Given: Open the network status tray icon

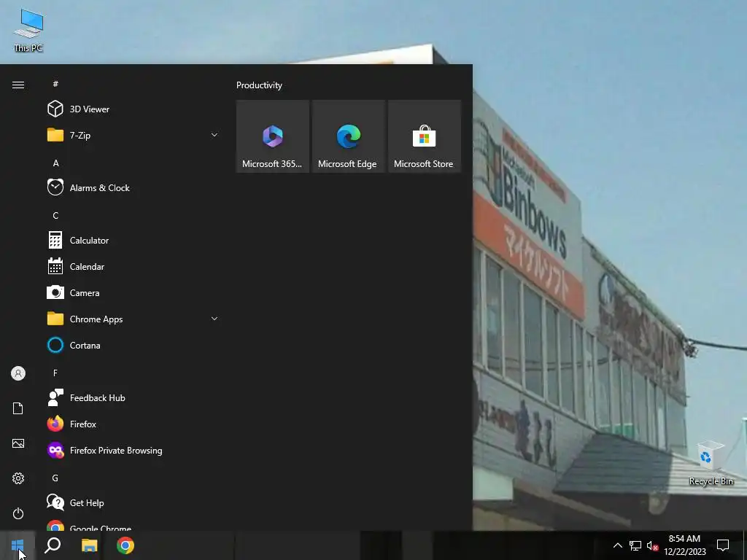Looking at the screenshot, I should pos(635,545).
